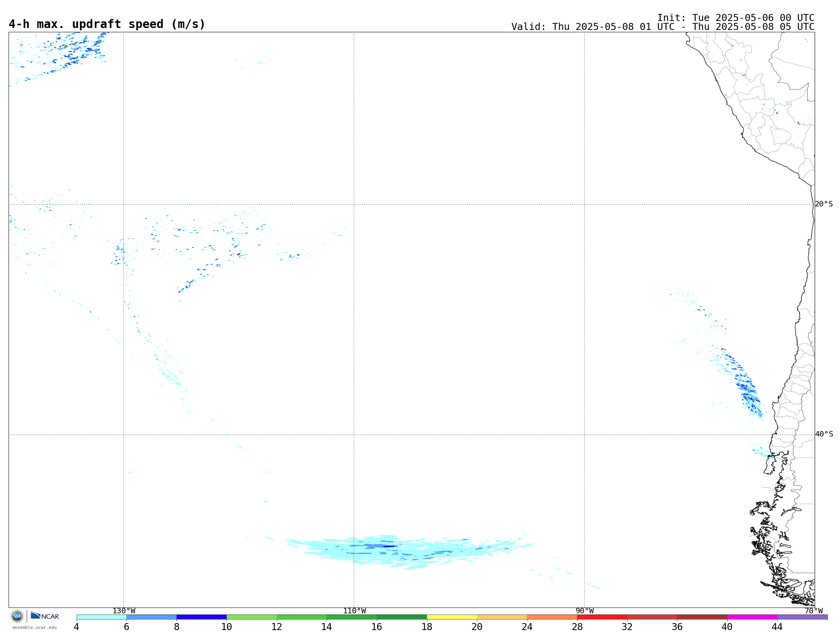The image size is (840, 632).
Task: Click the 20°S latitude label
Action: (x=824, y=204)
